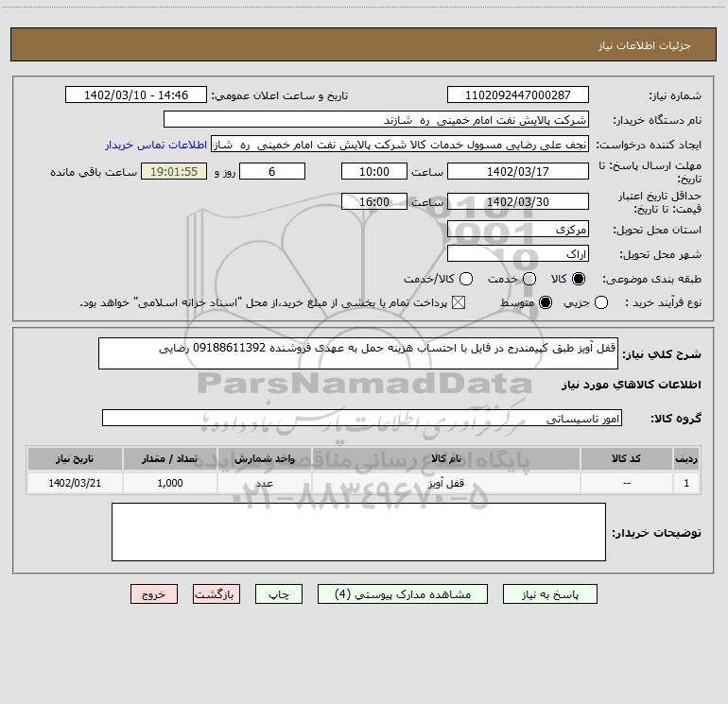728x704 pixels.
Task: Click the price validity date 1402/03/30
Action: pyautogui.click(x=518, y=201)
